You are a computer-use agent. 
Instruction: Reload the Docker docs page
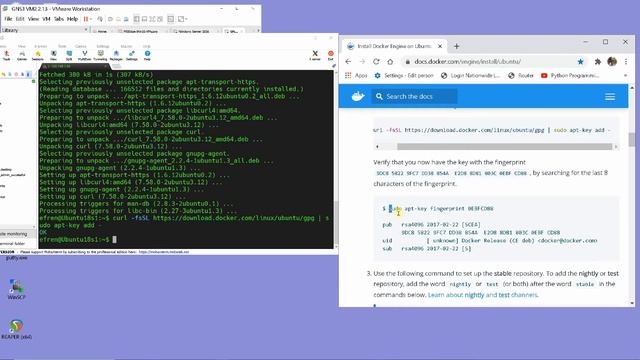(376, 62)
